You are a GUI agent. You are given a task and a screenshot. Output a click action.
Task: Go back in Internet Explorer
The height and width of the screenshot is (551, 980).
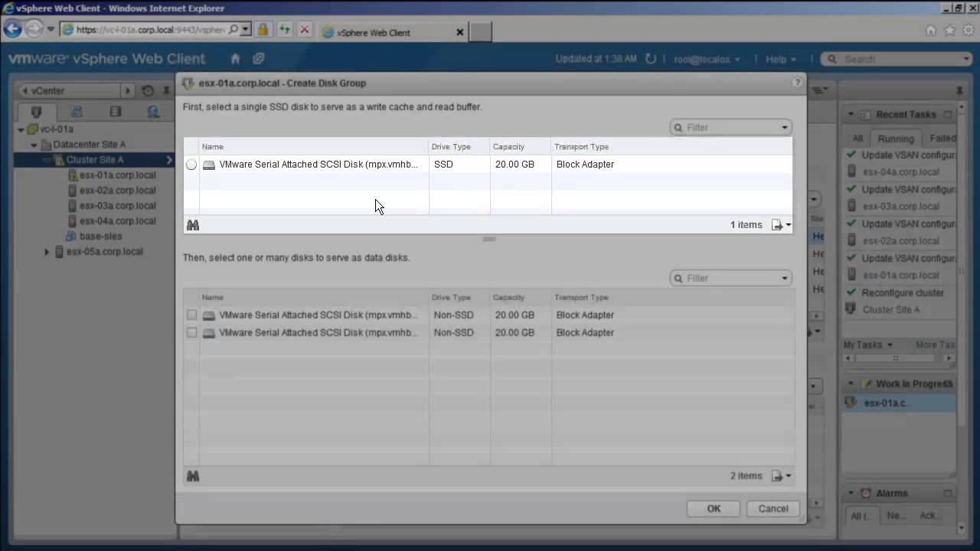tap(12, 29)
